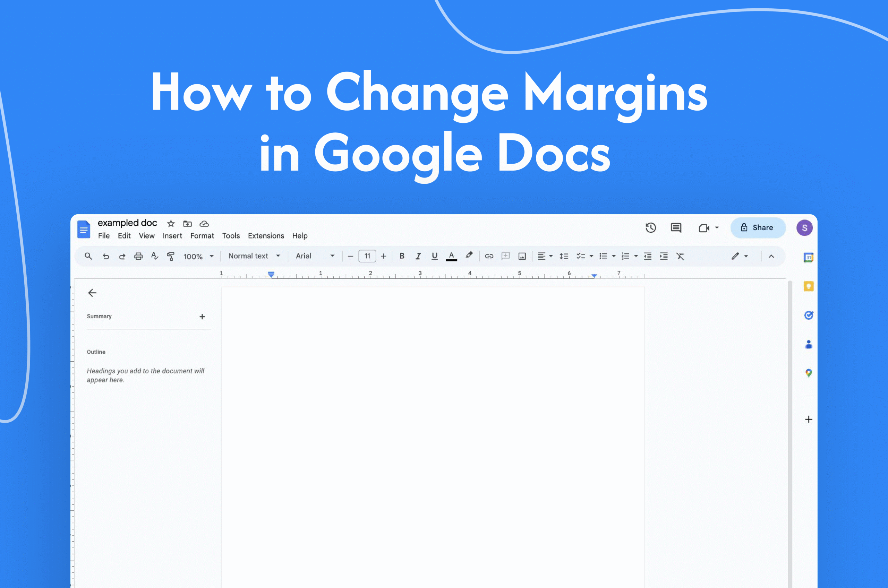
Task: Open version history
Action: point(650,228)
